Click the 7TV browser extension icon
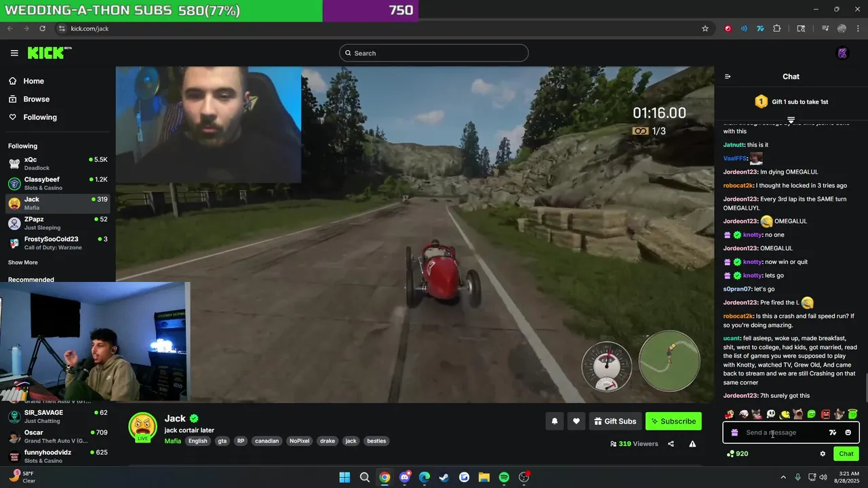Viewport: 868px width, 488px height. (x=760, y=28)
